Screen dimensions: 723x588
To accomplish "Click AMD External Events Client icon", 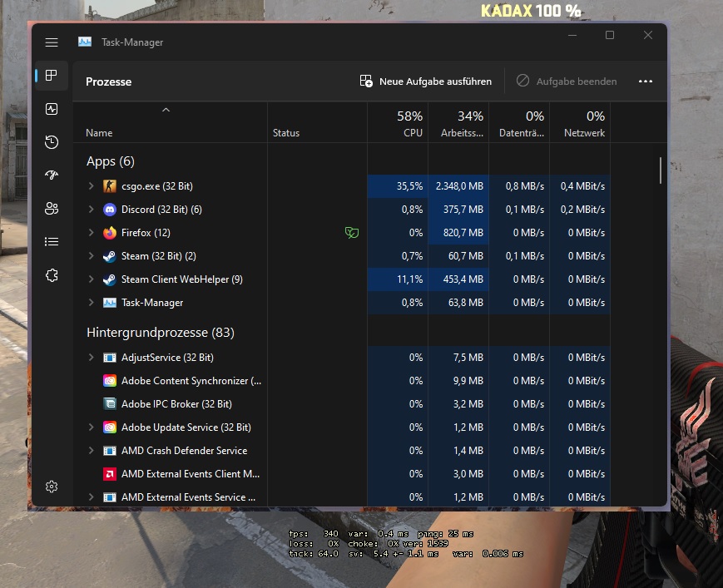I will pos(110,474).
